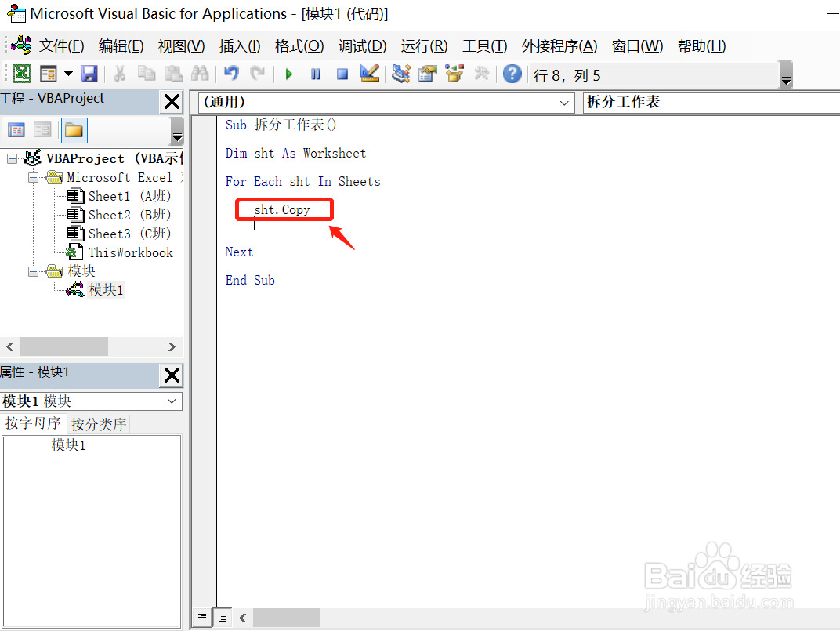Insert UserForm toolbar icon
Screen dimensions: 840x631
pyautogui.click(x=49, y=74)
